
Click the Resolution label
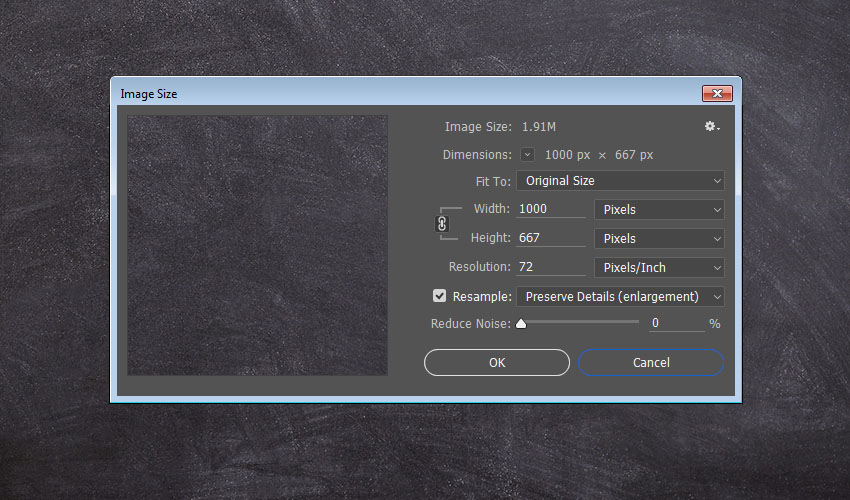[x=479, y=268]
